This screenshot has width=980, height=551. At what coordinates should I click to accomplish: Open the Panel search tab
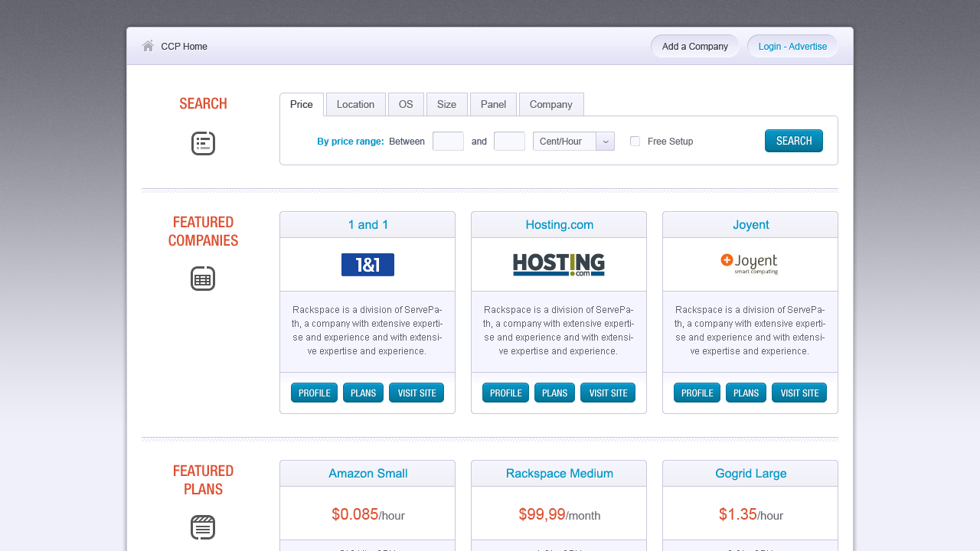493,104
